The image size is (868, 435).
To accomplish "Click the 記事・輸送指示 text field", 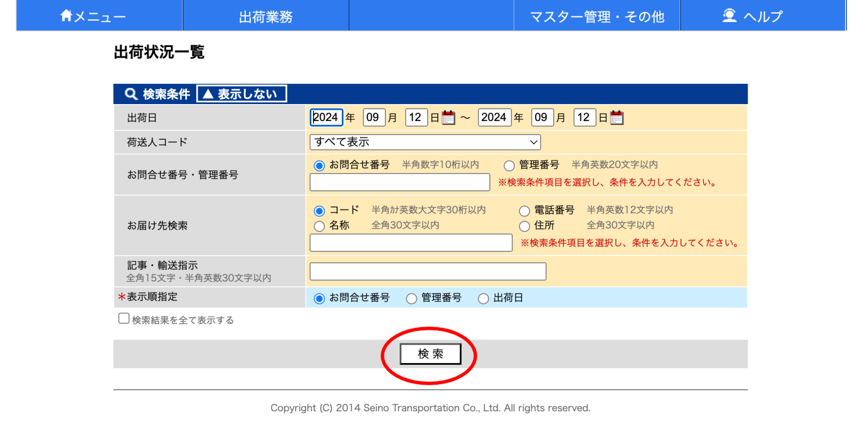I will pyautogui.click(x=428, y=271).
